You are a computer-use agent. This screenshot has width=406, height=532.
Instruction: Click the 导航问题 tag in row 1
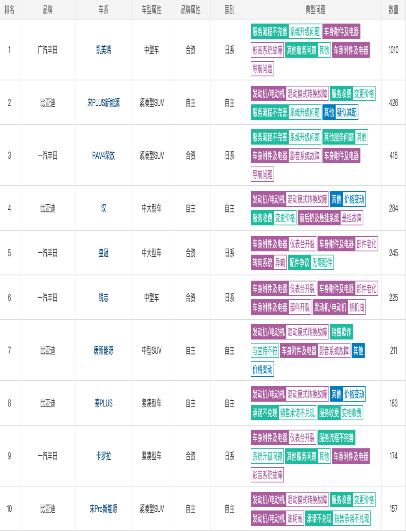pyautogui.click(x=262, y=69)
